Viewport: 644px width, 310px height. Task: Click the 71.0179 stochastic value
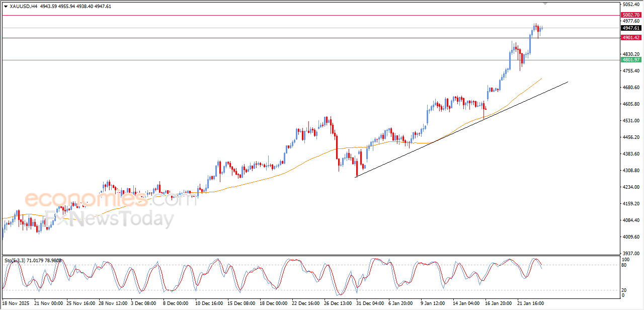click(x=35, y=260)
